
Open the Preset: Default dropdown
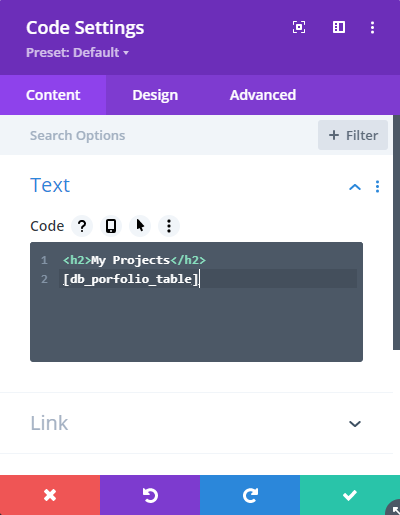click(x=77, y=53)
